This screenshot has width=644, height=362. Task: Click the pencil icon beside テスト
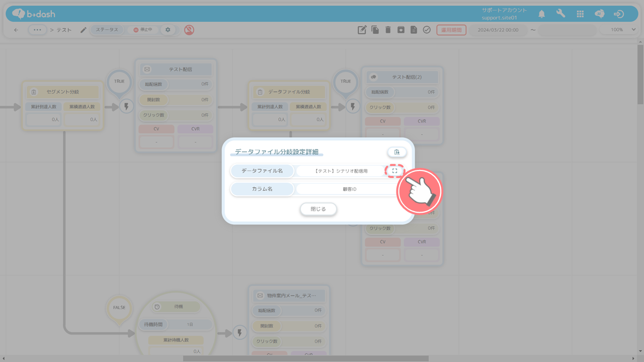(x=84, y=30)
